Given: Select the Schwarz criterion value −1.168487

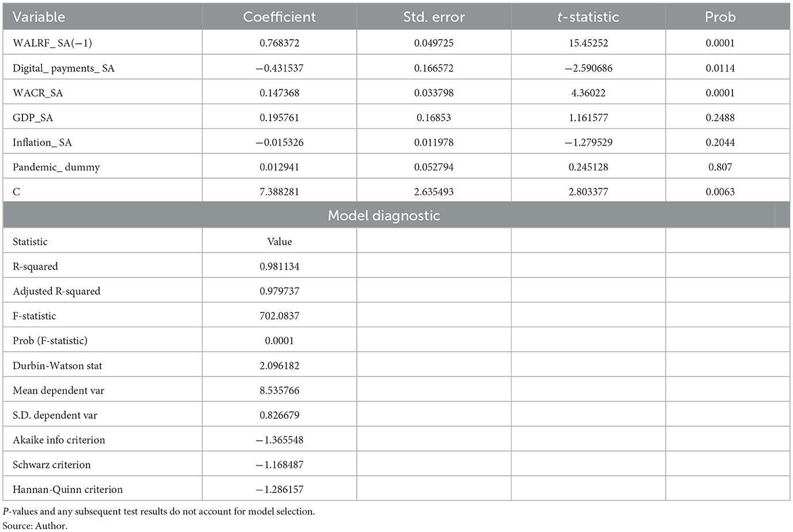Looking at the screenshot, I should coord(279,465).
